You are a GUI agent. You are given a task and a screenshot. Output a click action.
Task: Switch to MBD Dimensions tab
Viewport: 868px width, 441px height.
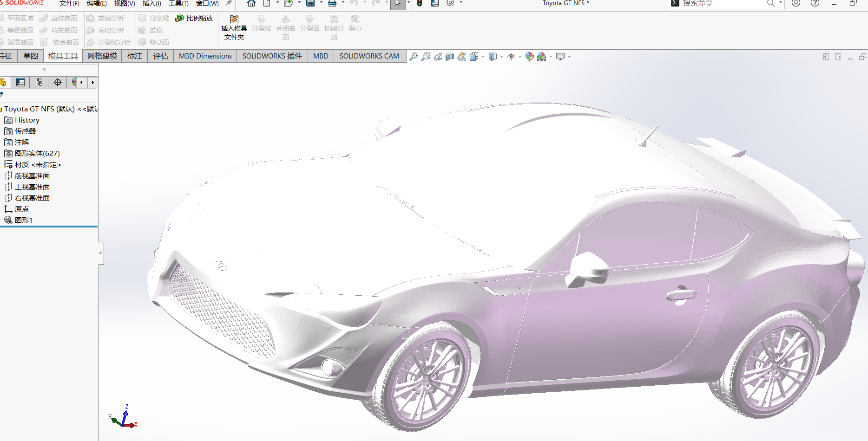point(205,56)
